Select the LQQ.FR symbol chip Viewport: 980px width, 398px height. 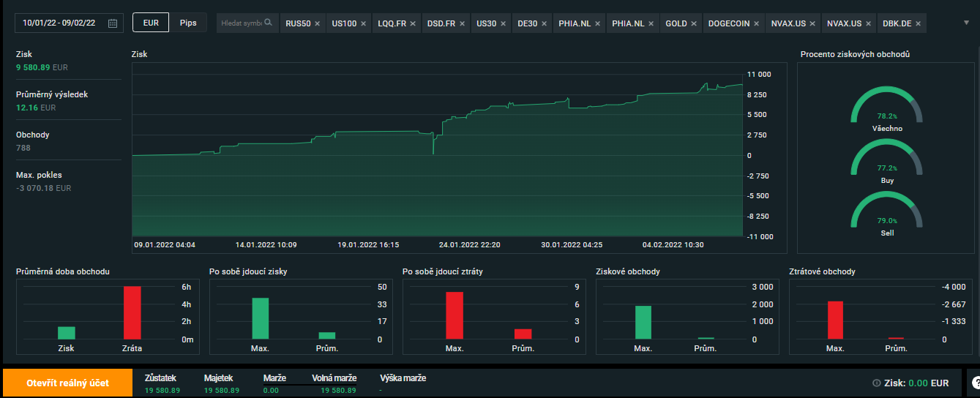(x=390, y=23)
